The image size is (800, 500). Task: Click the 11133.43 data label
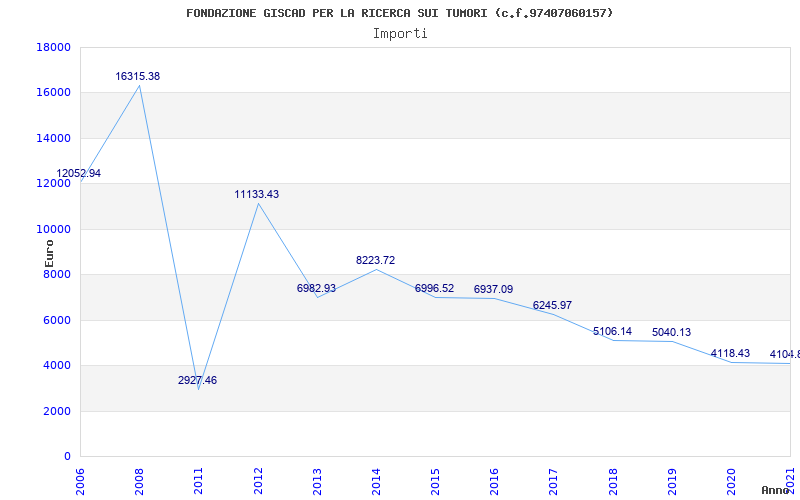[257, 194]
